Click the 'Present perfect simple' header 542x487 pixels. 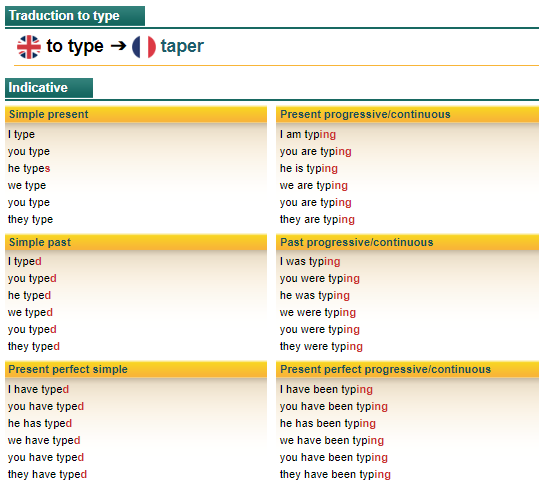[x=136, y=369]
